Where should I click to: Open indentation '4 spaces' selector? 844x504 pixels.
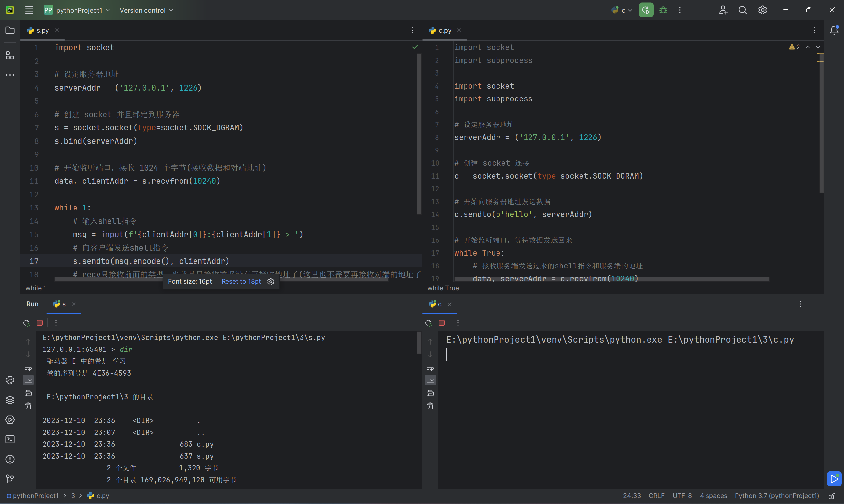click(x=713, y=496)
